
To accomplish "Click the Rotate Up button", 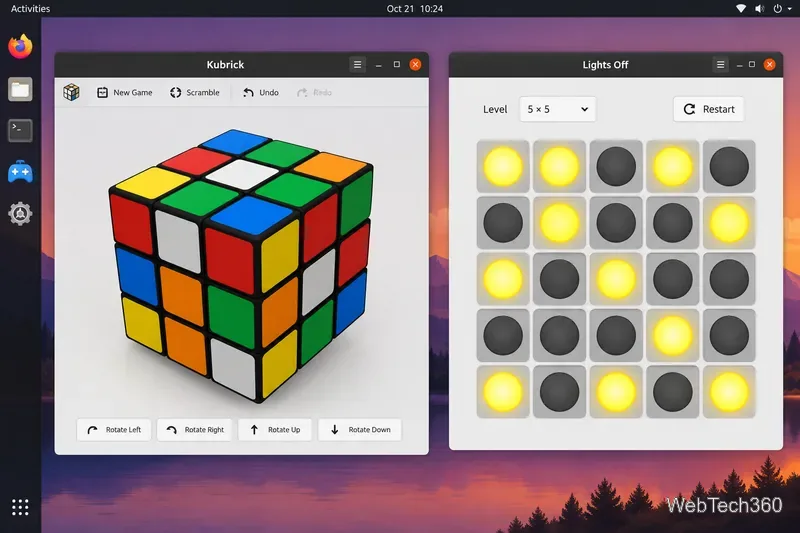I will click(275, 430).
